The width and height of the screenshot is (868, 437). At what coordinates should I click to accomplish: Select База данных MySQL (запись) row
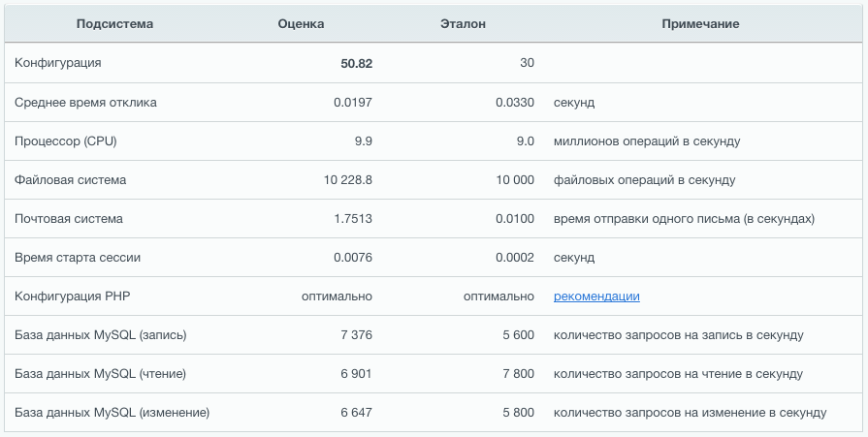click(101, 335)
